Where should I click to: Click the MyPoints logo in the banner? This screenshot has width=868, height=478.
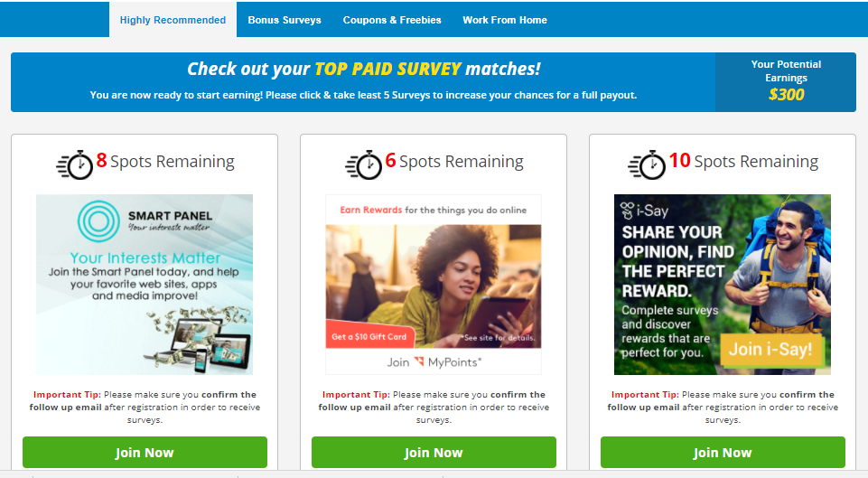[447, 362]
